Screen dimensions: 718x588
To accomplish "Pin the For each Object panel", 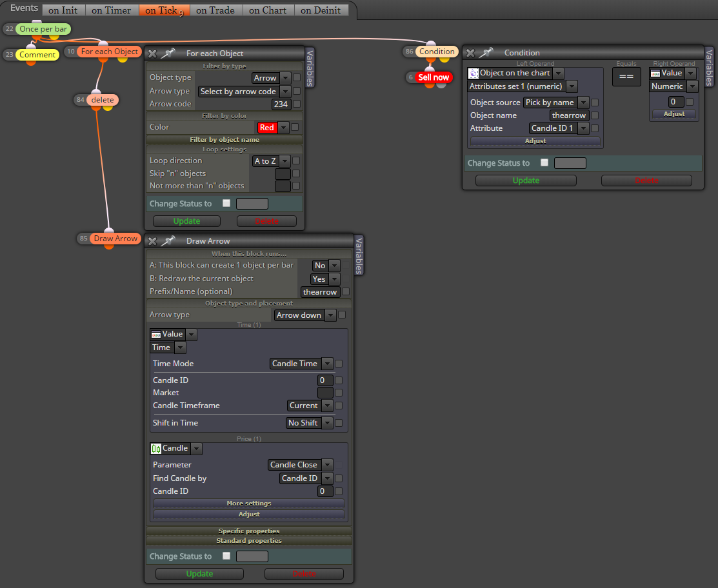I will [168, 53].
